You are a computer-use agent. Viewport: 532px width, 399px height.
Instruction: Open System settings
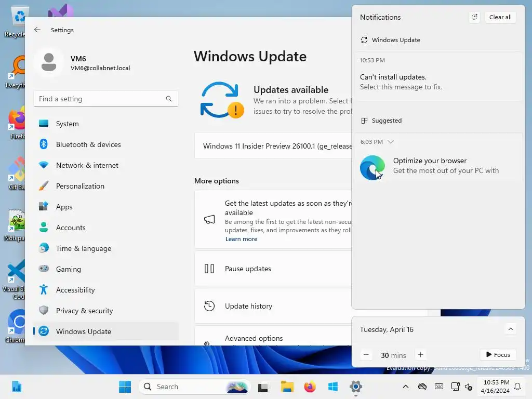point(106,124)
